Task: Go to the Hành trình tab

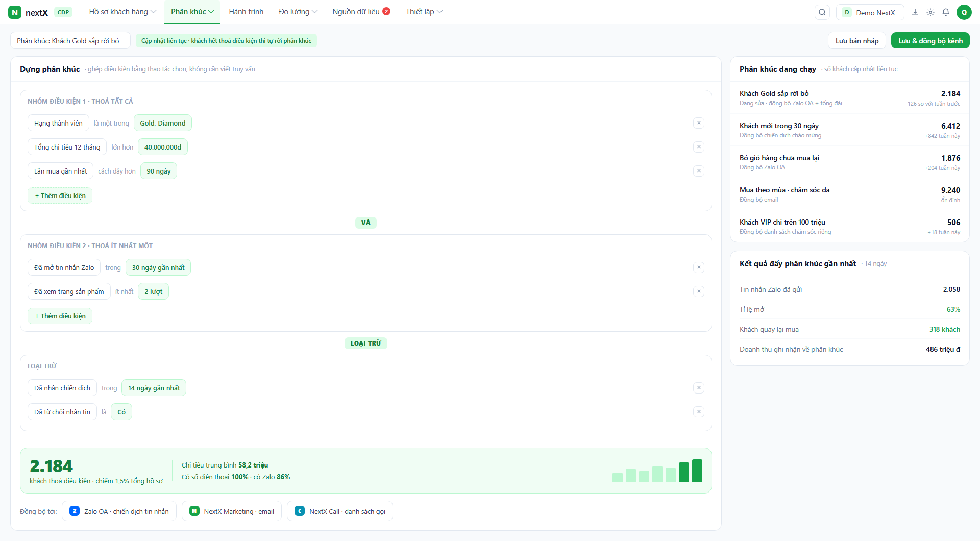Action: pos(246,12)
